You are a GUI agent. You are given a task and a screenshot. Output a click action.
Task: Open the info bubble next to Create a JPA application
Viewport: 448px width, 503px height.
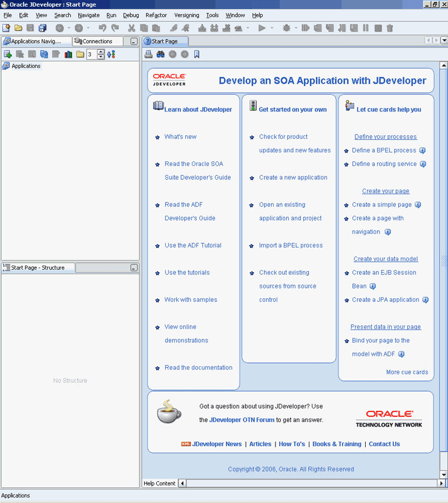(425, 299)
